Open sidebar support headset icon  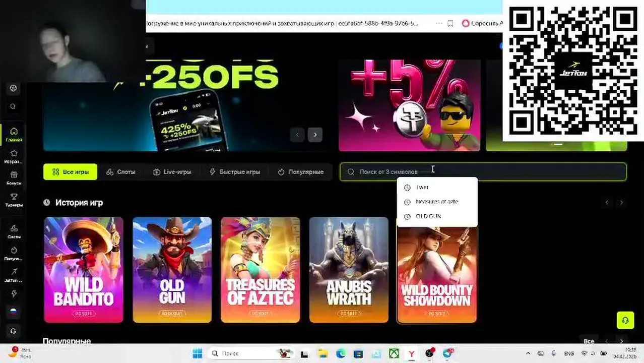point(14,331)
